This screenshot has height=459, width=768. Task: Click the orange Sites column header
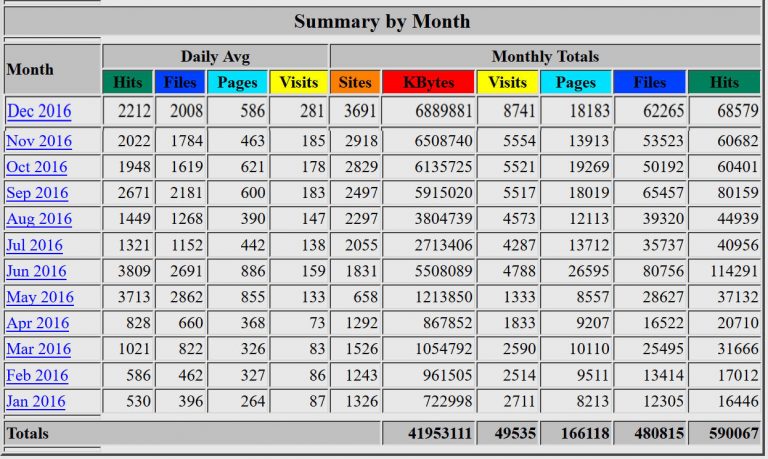coord(355,83)
